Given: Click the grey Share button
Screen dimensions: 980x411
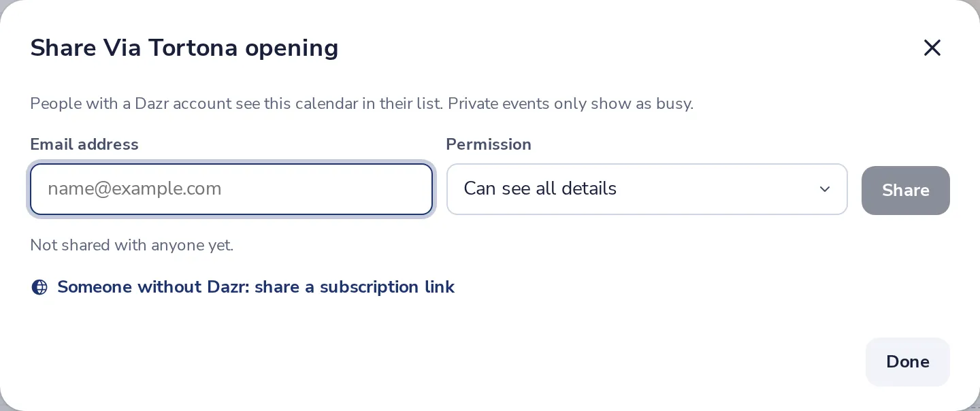Looking at the screenshot, I should click(905, 191).
